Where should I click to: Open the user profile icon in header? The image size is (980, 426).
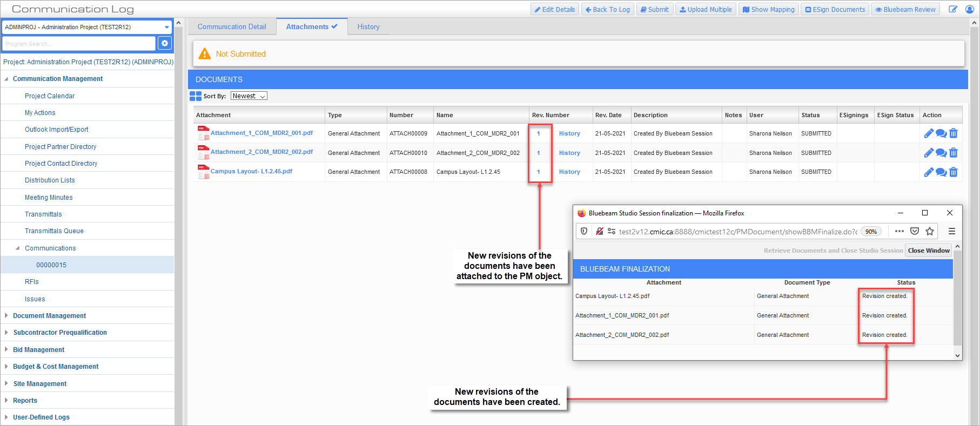970,9
